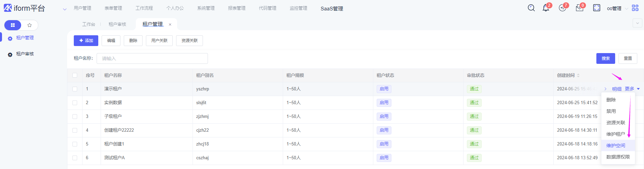Image resolution: width=644 pixels, height=169 pixels.
Task: Open the app grid icon at top right
Action: point(635,8)
